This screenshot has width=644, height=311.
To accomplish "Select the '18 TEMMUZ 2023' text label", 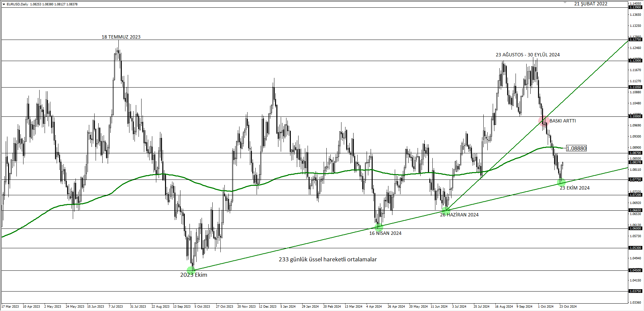I will click(x=121, y=37).
